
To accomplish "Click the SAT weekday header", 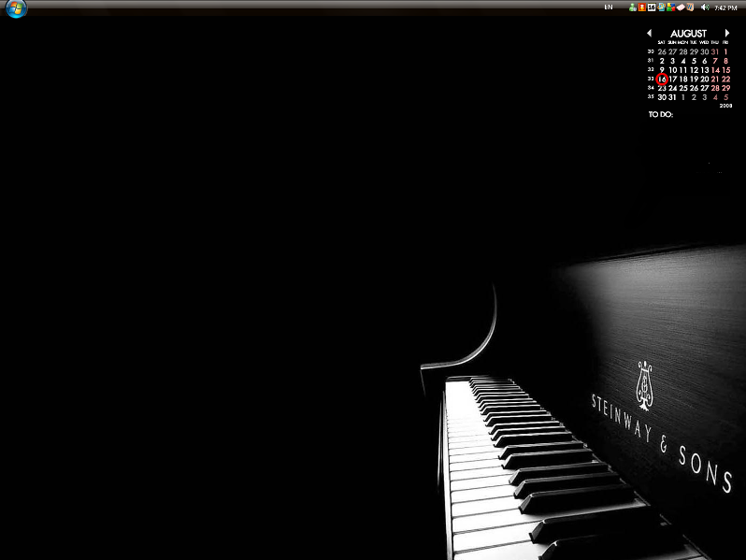I will 661,43.
